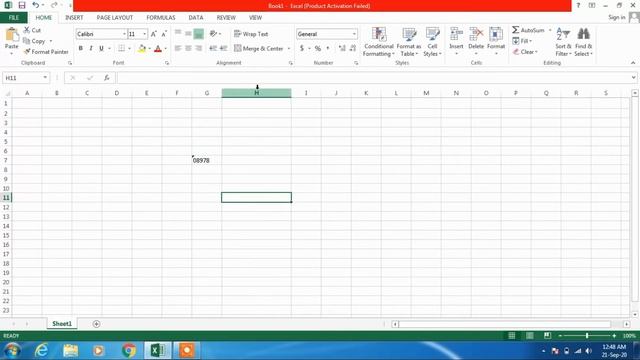This screenshot has height=360, width=640.
Task: Apply the red font color A
Action: [158, 49]
